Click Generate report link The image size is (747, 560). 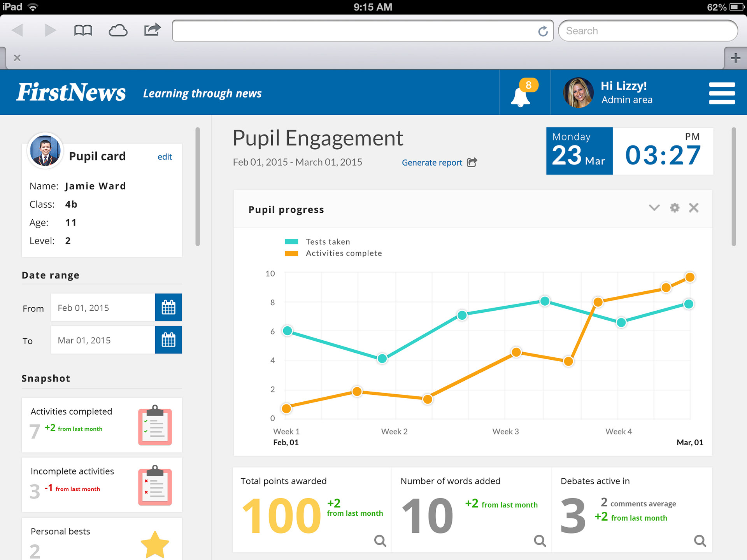[x=432, y=163]
